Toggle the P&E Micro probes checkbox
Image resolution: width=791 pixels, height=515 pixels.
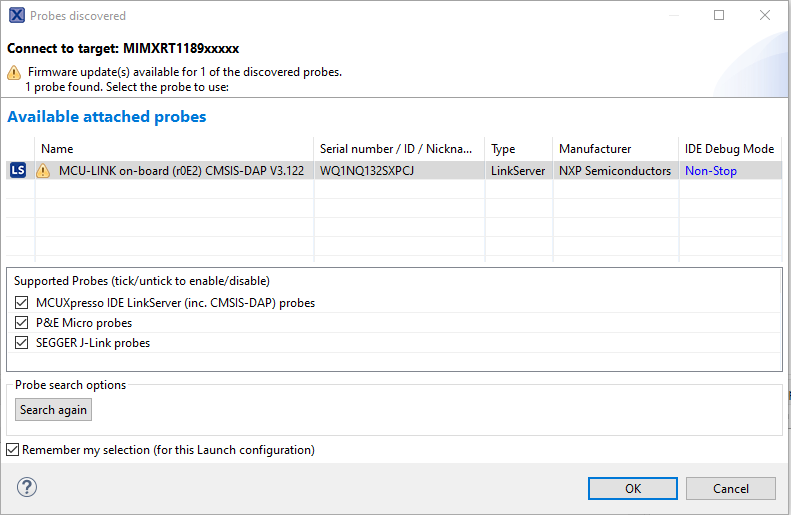(x=22, y=323)
